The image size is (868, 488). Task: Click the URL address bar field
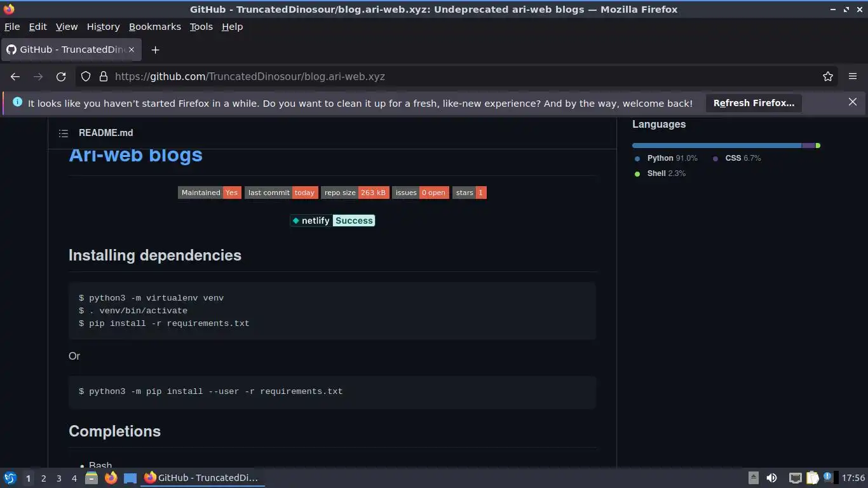458,76
